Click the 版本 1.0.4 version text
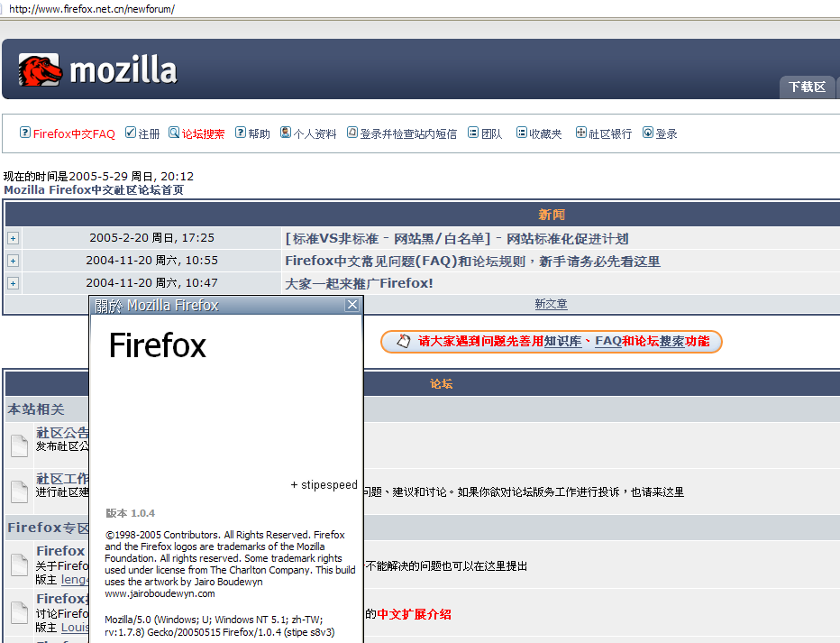Viewport: 840px width, 643px height. pos(130,513)
